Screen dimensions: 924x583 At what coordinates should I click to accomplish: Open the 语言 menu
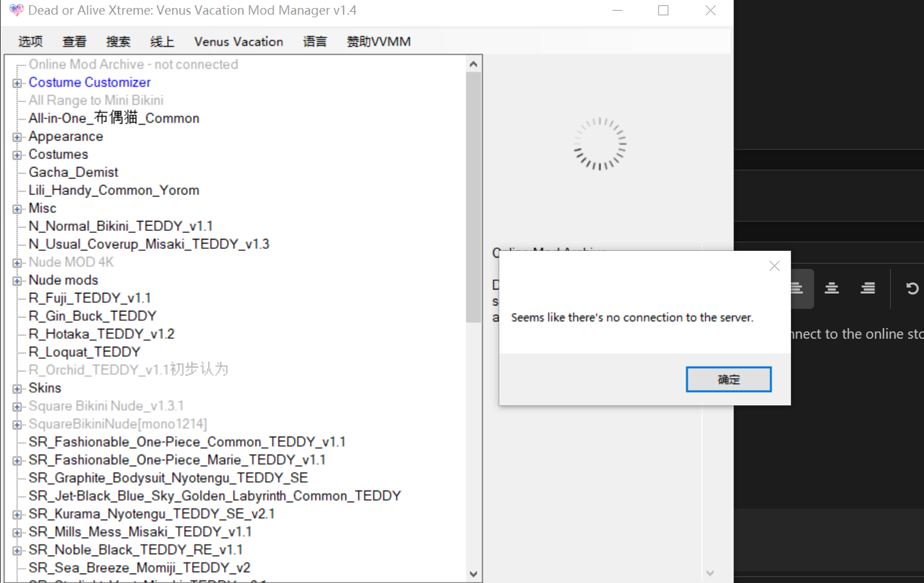pyautogui.click(x=315, y=41)
